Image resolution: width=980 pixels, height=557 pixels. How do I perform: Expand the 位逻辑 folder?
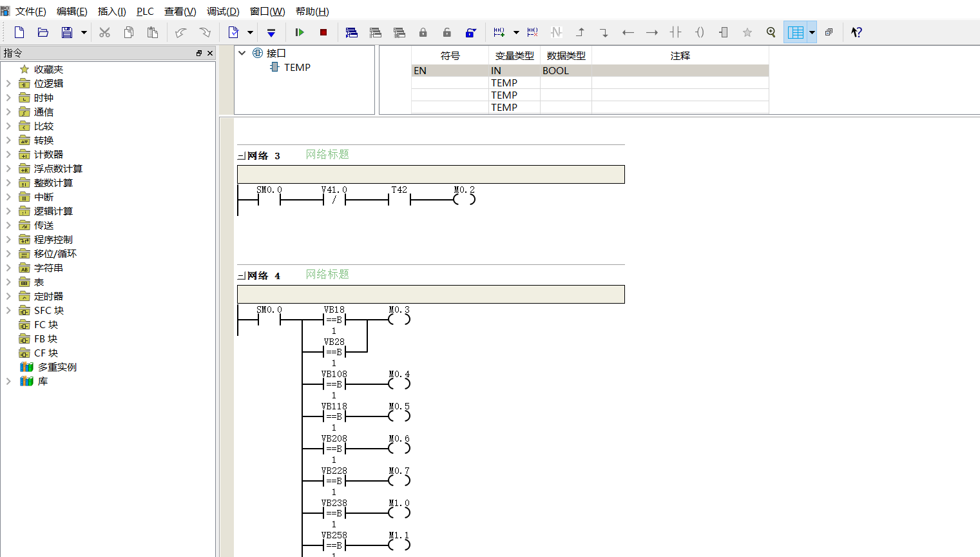[8, 83]
